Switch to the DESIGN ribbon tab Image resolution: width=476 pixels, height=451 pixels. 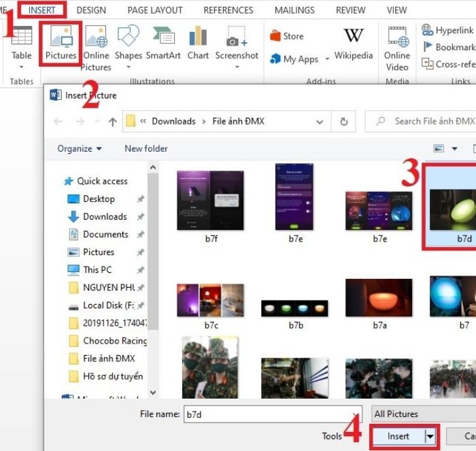(x=91, y=10)
